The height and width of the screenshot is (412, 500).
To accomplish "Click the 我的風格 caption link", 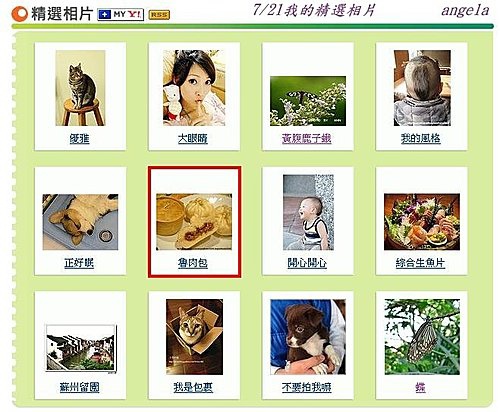I will tap(421, 138).
